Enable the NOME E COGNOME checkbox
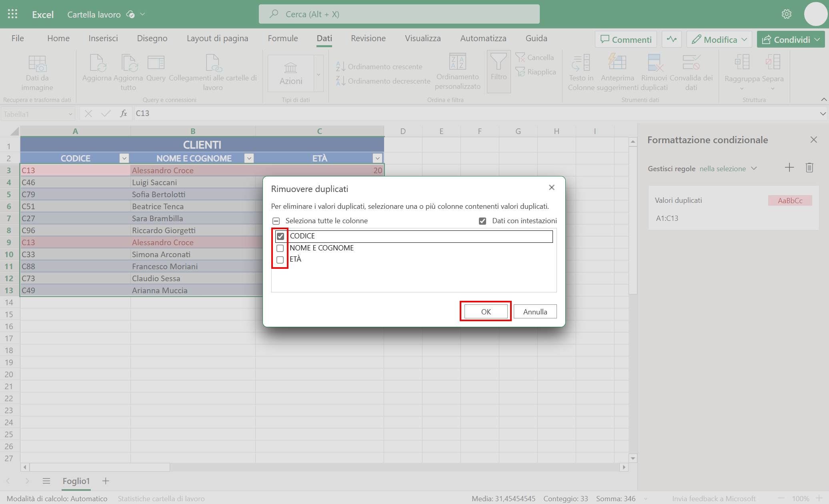829x504 pixels. [x=280, y=248]
